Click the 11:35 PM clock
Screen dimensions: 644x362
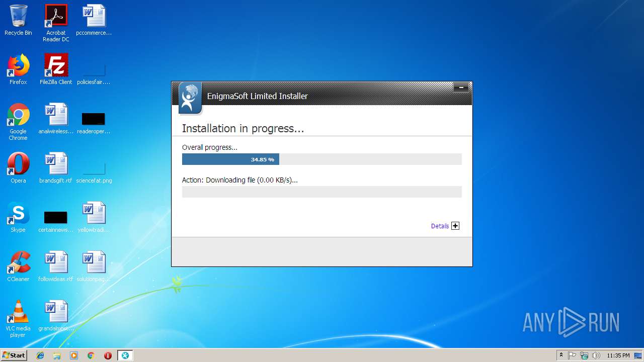[x=618, y=355]
